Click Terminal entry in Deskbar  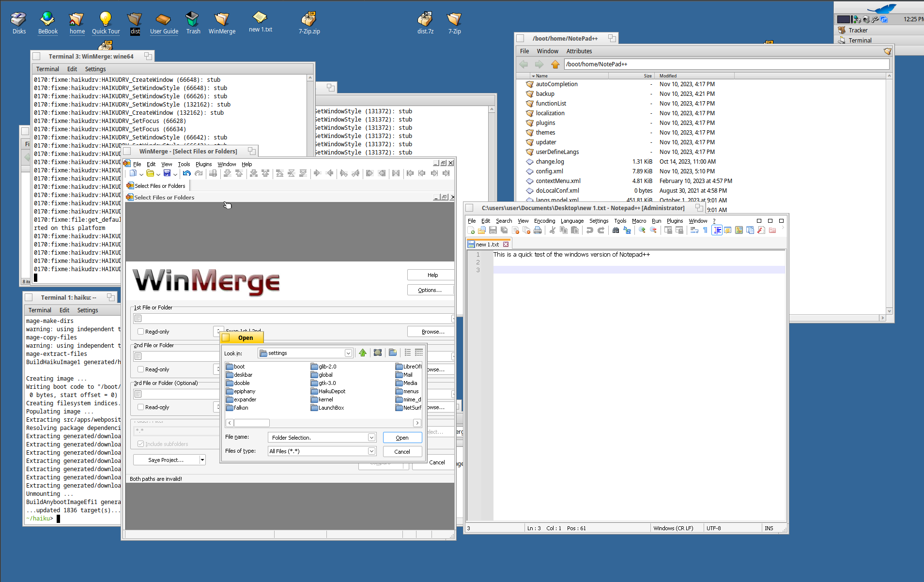click(x=860, y=40)
